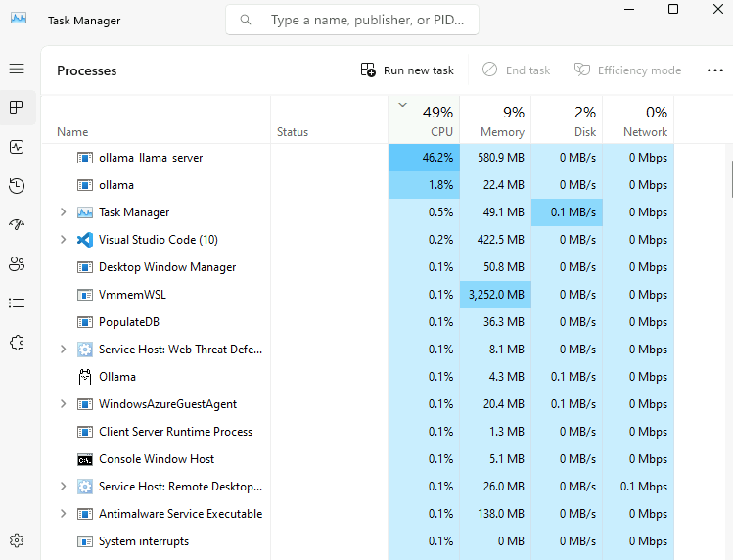Click the 580.9 MB memory cell
Viewport: 733px width, 560px height.
coord(495,158)
